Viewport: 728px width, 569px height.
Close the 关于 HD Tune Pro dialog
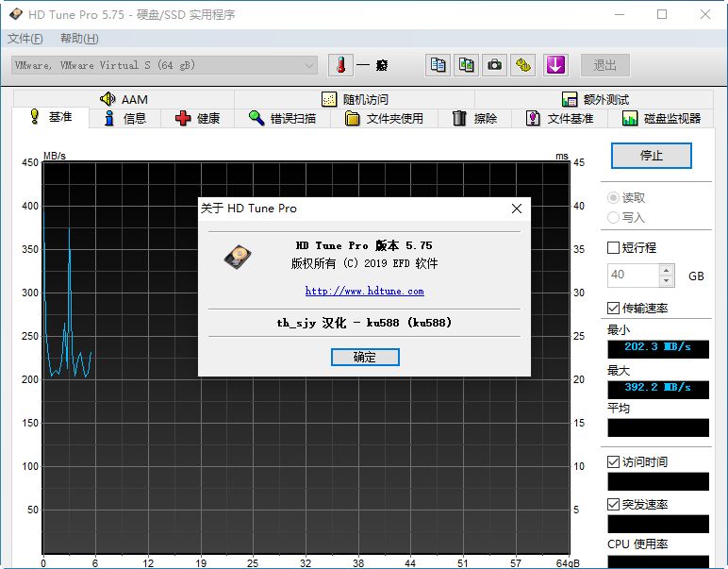point(516,209)
